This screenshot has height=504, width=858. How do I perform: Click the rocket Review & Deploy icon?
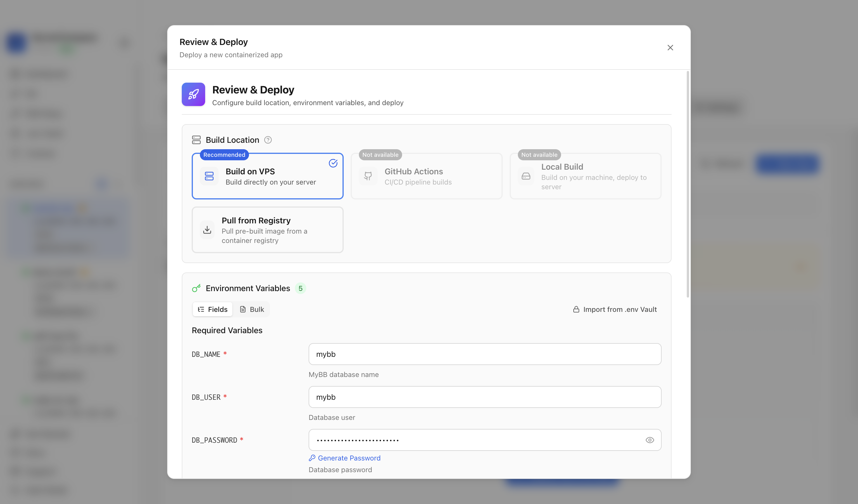(x=193, y=94)
